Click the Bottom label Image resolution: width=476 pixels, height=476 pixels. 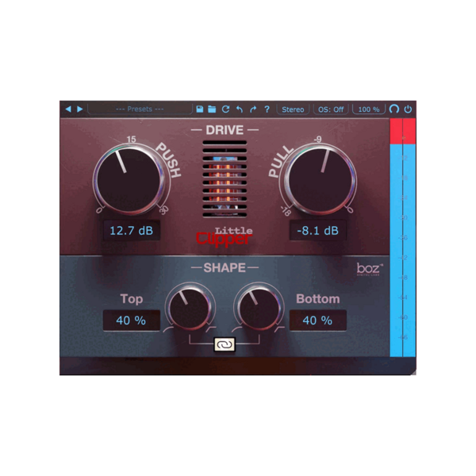(x=318, y=299)
